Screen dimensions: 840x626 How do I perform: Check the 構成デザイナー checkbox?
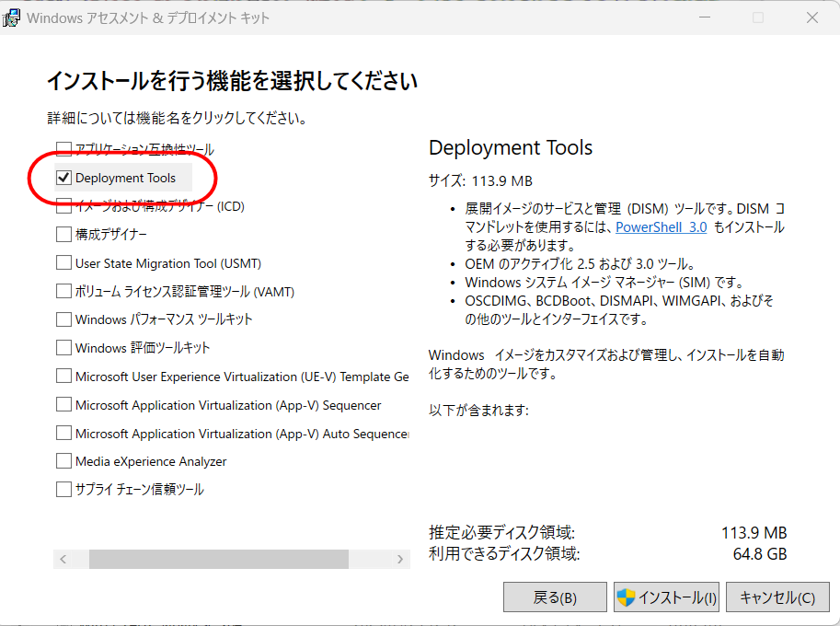63,235
